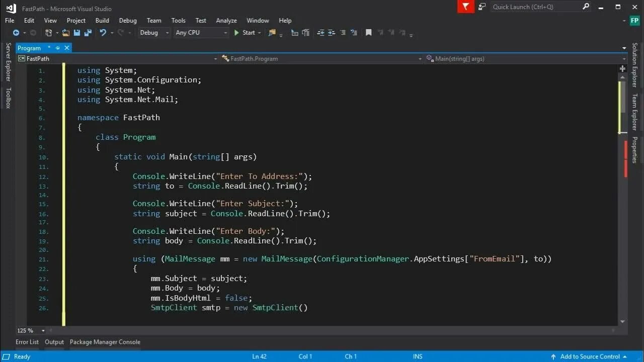This screenshot has height=362, width=644.
Task: Click the editor split-window handle icon
Action: tap(622, 68)
